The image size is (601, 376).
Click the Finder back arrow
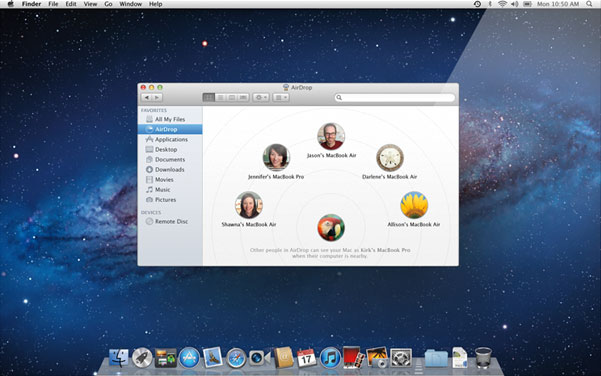tap(146, 97)
